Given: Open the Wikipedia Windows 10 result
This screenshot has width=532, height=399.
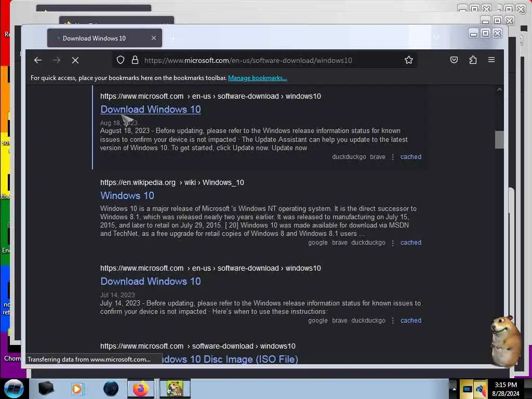Looking at the screenshot, I should [127, 195].
